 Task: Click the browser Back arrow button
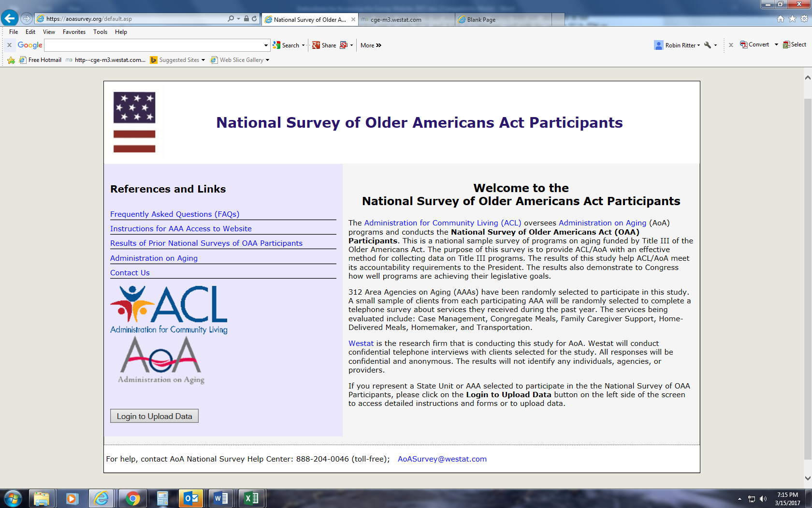[x=10, y=18]
